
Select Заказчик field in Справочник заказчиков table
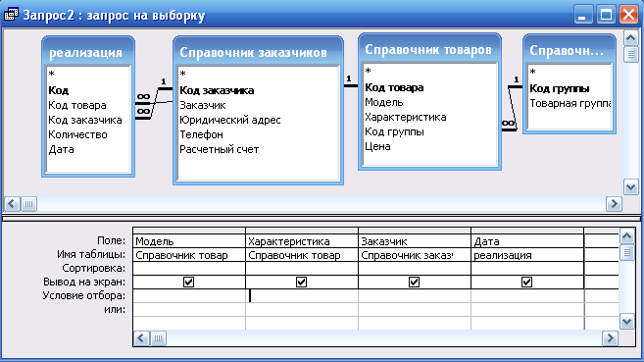[203, 105]
